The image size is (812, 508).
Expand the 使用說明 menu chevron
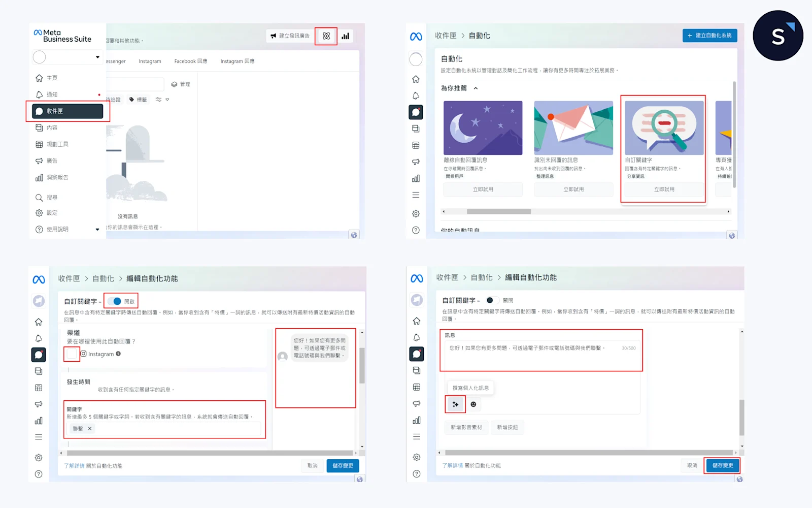click(97, 229)
